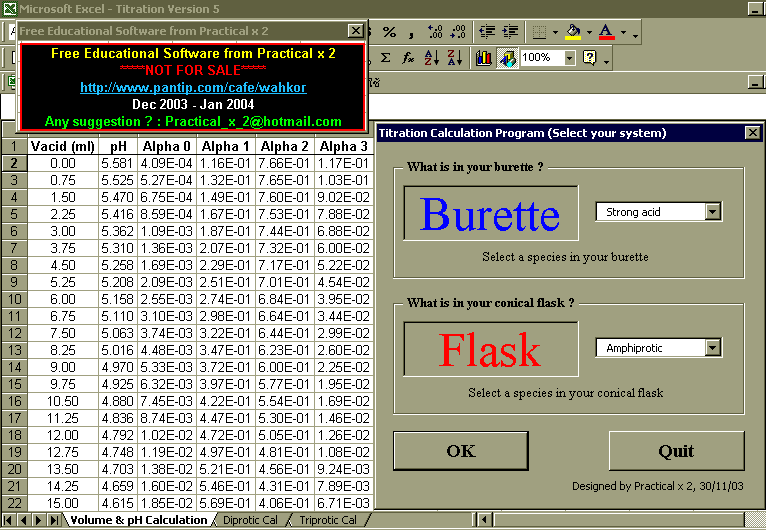
Task: Sort descending with the Z-A icon
Action: (x=454, y=58)
